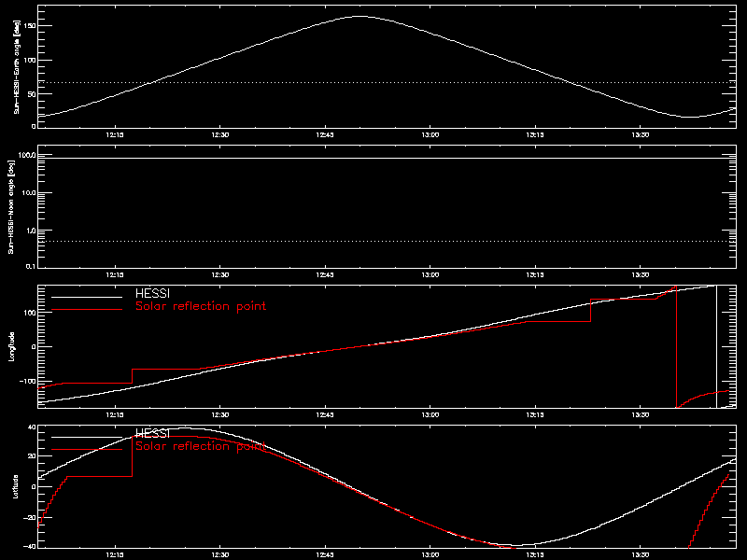Click the HESSI legend label in Latitude plot
Viewport: 747px width, 560px height.
click(152, 433)
